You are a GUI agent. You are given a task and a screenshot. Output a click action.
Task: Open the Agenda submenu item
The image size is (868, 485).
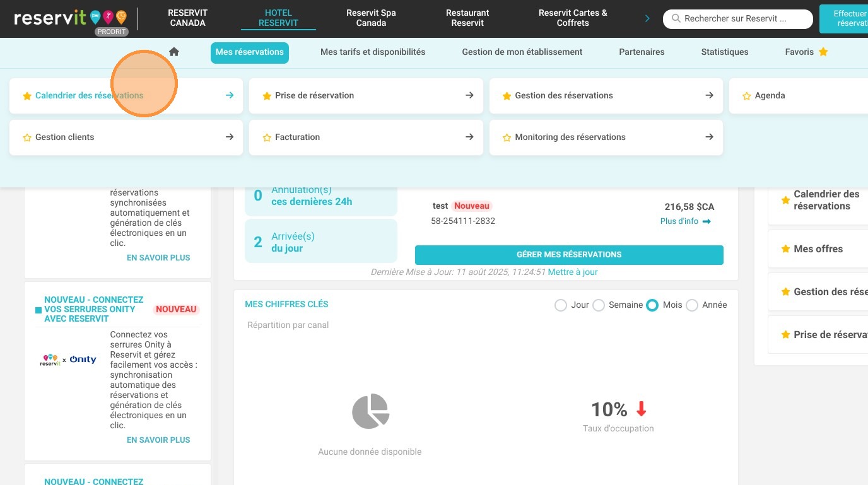point(799,96)
